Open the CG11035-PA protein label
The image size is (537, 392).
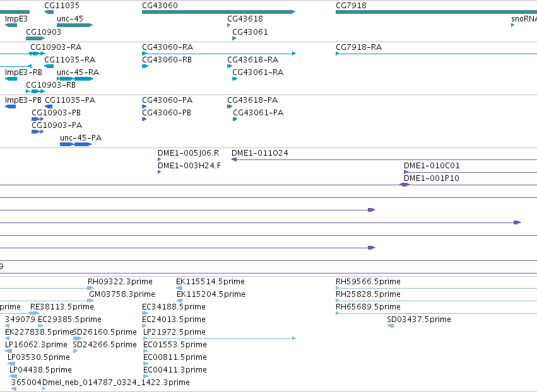coord(70,100)
